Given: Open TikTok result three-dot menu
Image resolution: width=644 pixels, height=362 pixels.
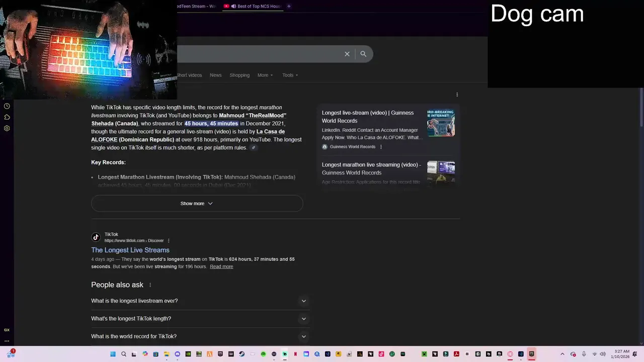Looking at the screenshot, I should pyautogui.click(x=169, y=241).
